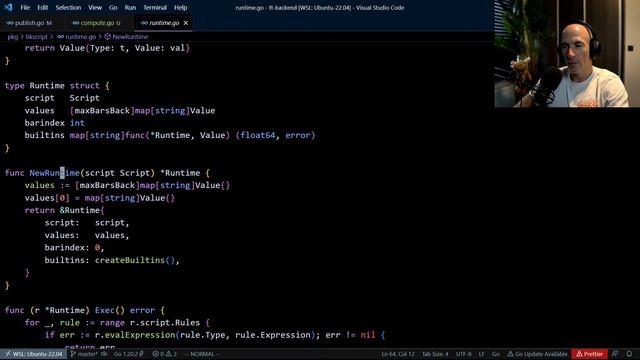Image resolution: width=640 pixels, height=360 pixels.
Task: Click the NewRuntime function name
Action: pos(55,173)
